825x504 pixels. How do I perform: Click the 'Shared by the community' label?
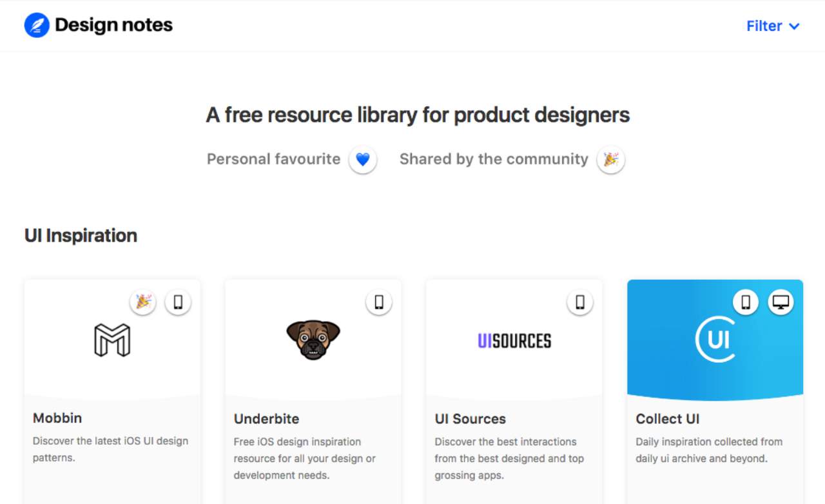click(494, 159)
